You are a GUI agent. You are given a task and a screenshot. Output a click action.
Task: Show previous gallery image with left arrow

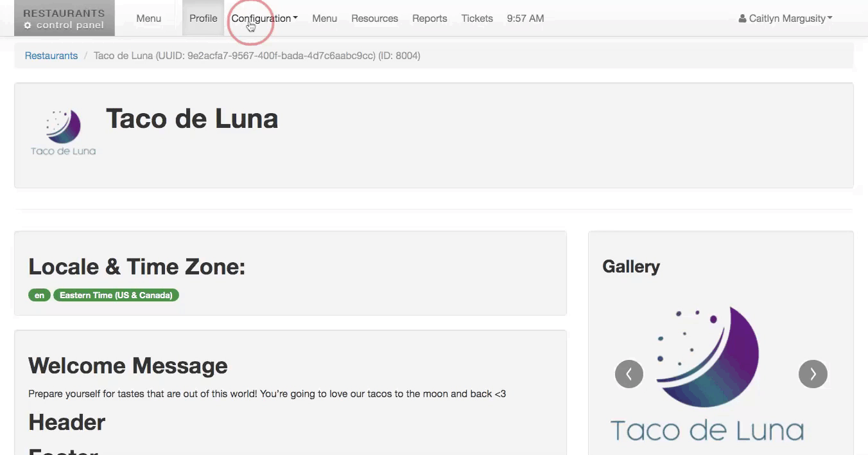(x=629, y=374)
